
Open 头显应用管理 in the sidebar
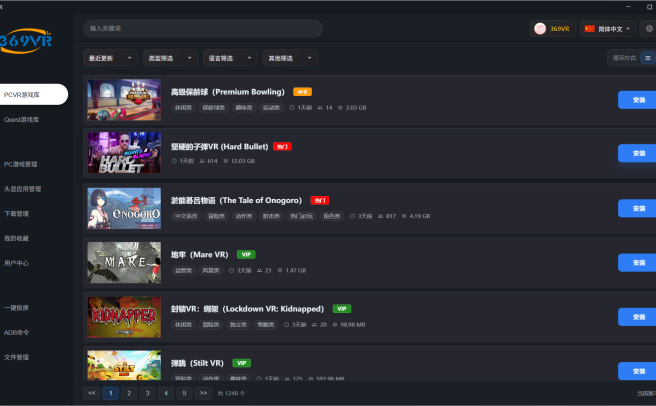pos(23,189)
